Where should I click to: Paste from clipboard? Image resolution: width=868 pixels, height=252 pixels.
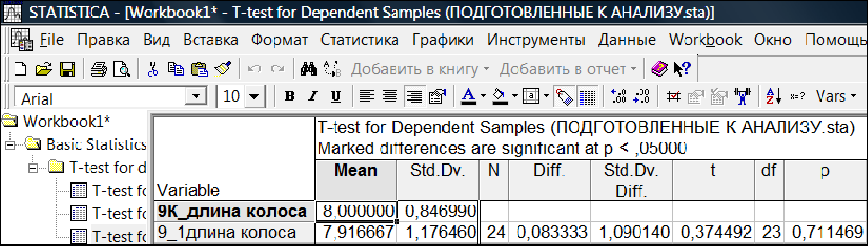coord(199,69)
